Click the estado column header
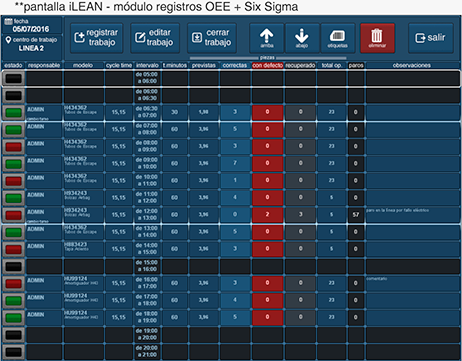Screen dimensions: 462x361 pos(13,65)
